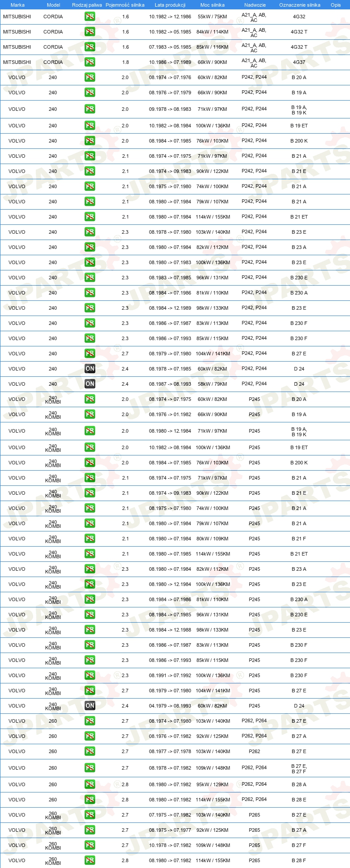Click petrol icon in 260 B 27 E, B 27 F row
The height and width of the screenshot is (868, 350).
click(x=90, y=768)
